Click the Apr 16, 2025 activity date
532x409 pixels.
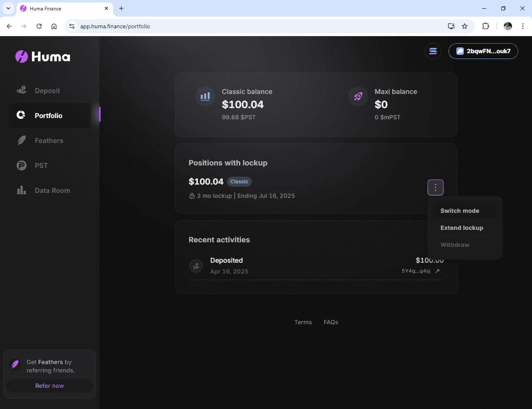229,271
